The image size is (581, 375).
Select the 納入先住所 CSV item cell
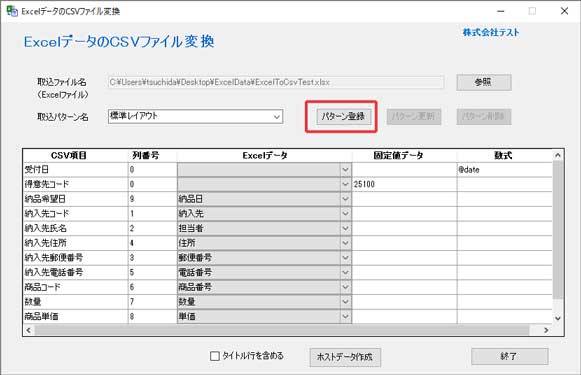point(76,243)
